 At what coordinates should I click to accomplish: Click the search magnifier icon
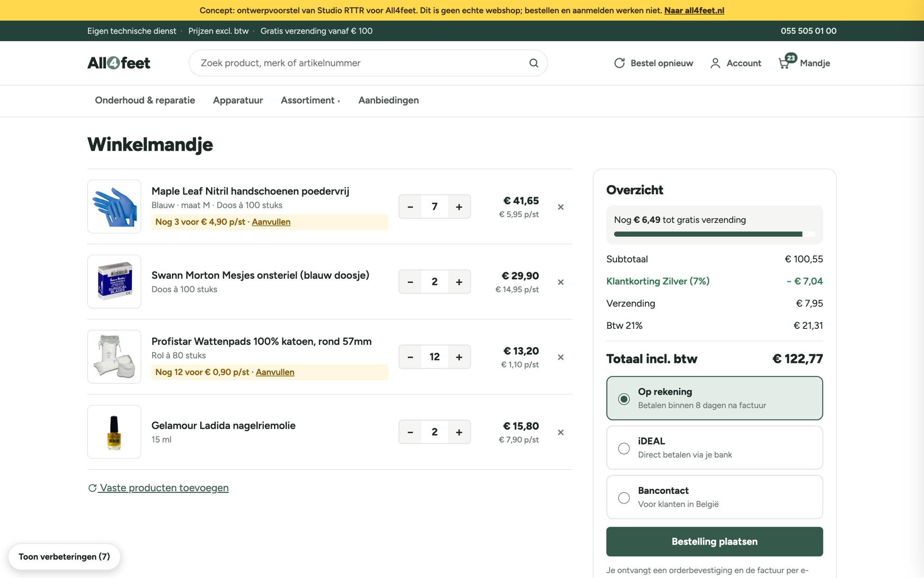534,63
